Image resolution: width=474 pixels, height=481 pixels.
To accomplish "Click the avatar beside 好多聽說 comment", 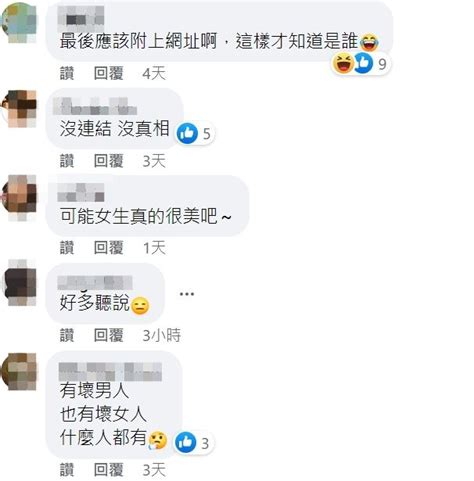I will point(21,283).
